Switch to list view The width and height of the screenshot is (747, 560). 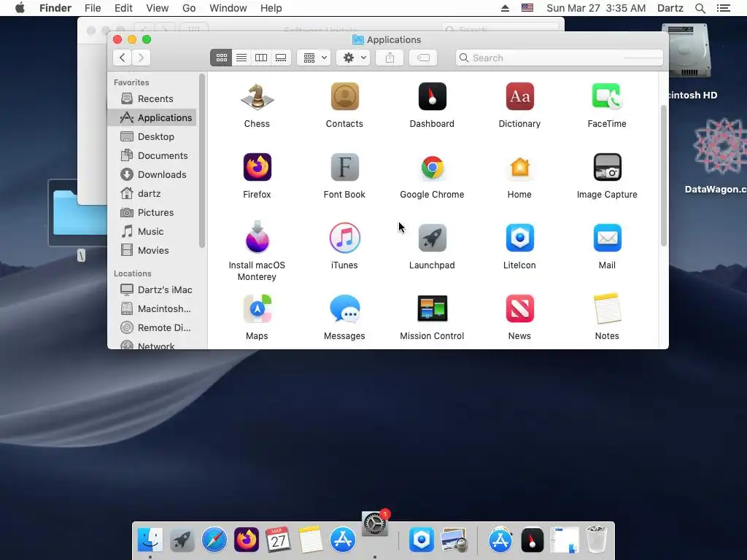(x=241, y=58)
